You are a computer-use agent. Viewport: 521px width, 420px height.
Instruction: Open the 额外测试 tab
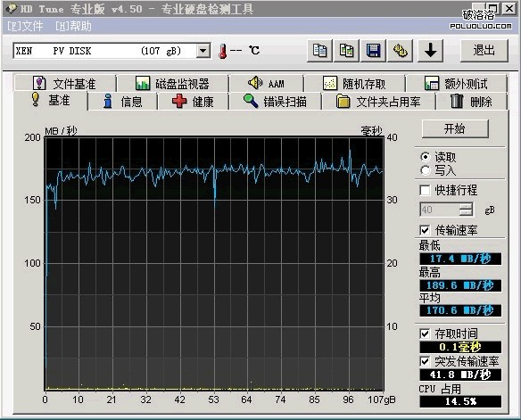coord(456,83)
